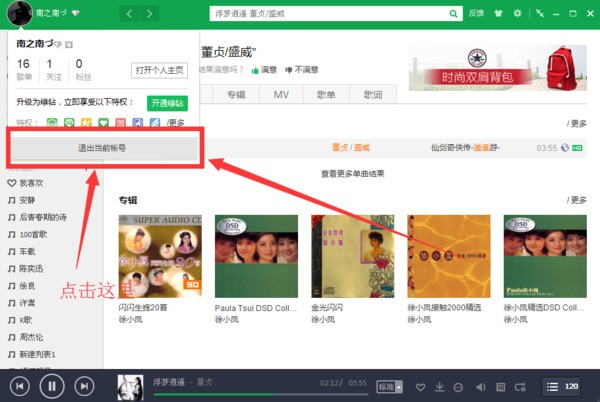Click 退出当前帐号 to log out
Screen dimensions: 600x402
(102, 148)
